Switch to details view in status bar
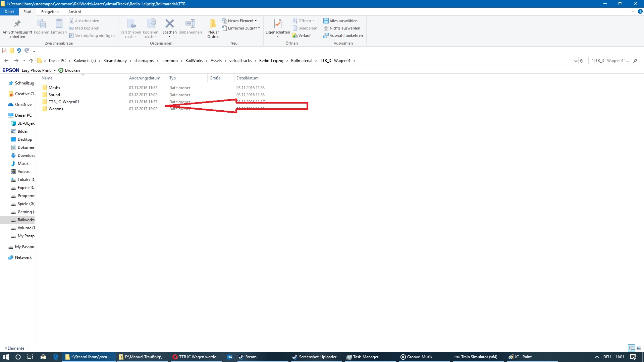Image resolution: width=644 pixels, height=362 pixels. 632,348
